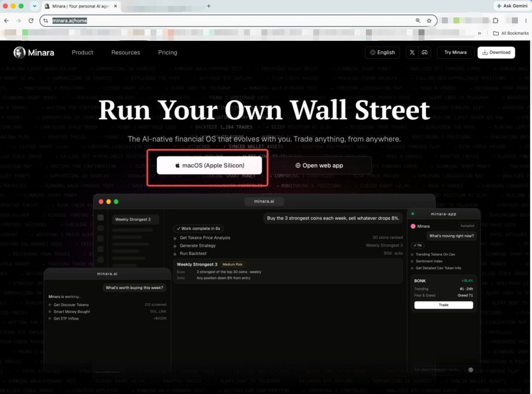Show hidden bookmarks with the double chevron
Screen dimensions: 532x394
point(479,33)
